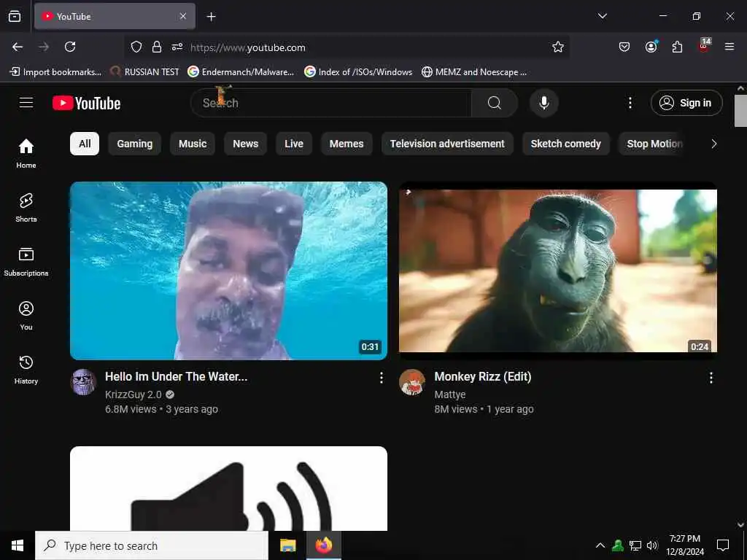Open options for Monkey Rizz video
Image resolution: width=747 pixels, height=560 pixels.
coord(711,378)
